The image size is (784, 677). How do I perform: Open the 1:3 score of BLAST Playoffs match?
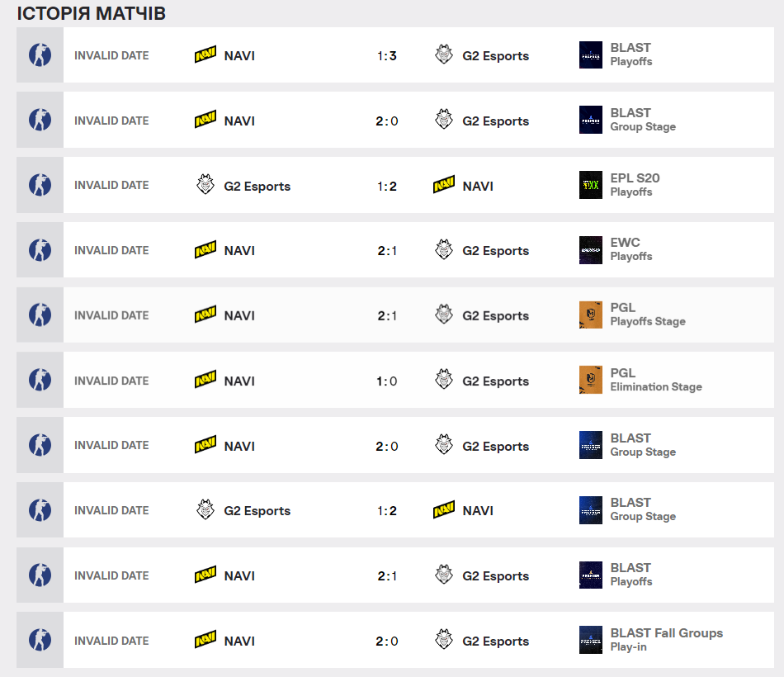387,55
